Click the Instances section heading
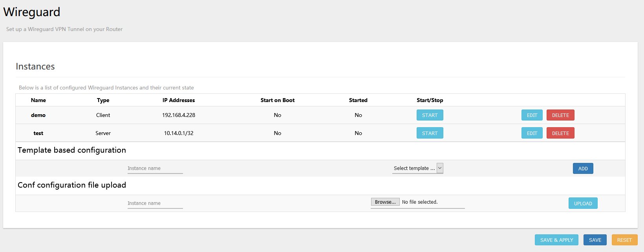This screenshot has height=252, width=644. pos(35,66)
